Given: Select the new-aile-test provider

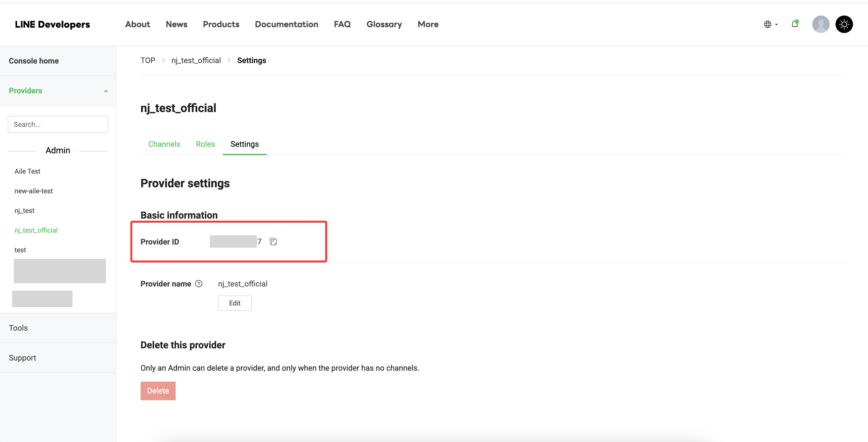Looking at the screenshot, I should [34, 191].
